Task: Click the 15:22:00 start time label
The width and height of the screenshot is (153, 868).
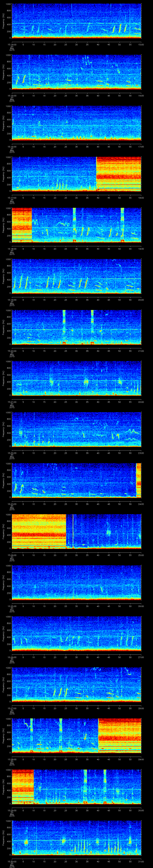Action: tap(12, 453)
